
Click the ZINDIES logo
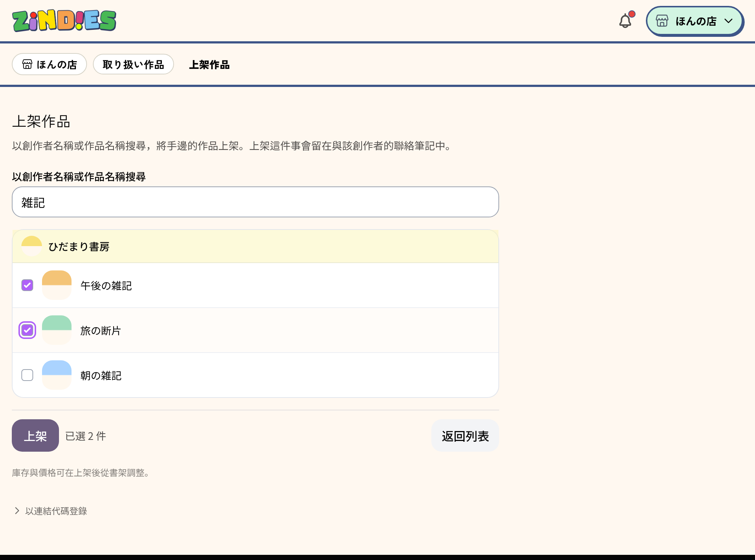click(64, 21)
